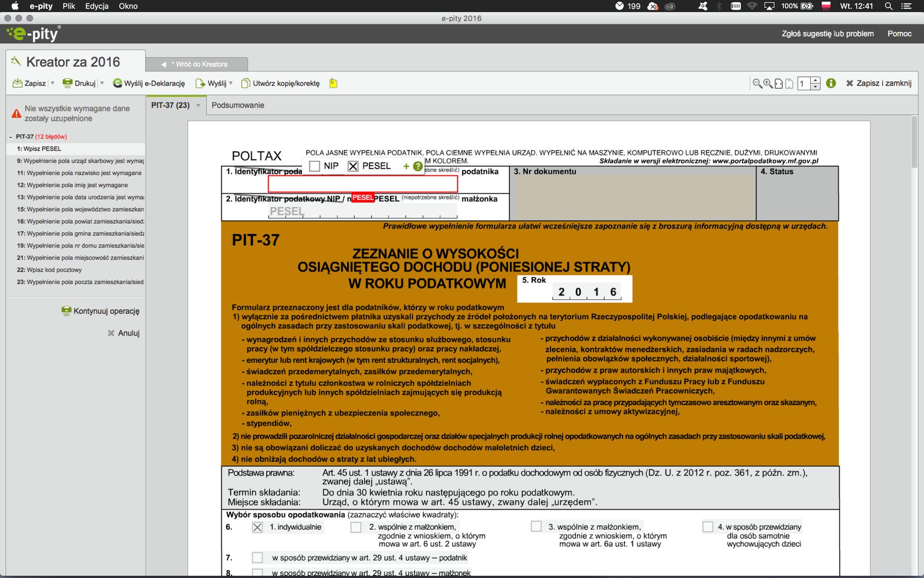Click Zgłoś sugestię lub problem link

[827, 33]
